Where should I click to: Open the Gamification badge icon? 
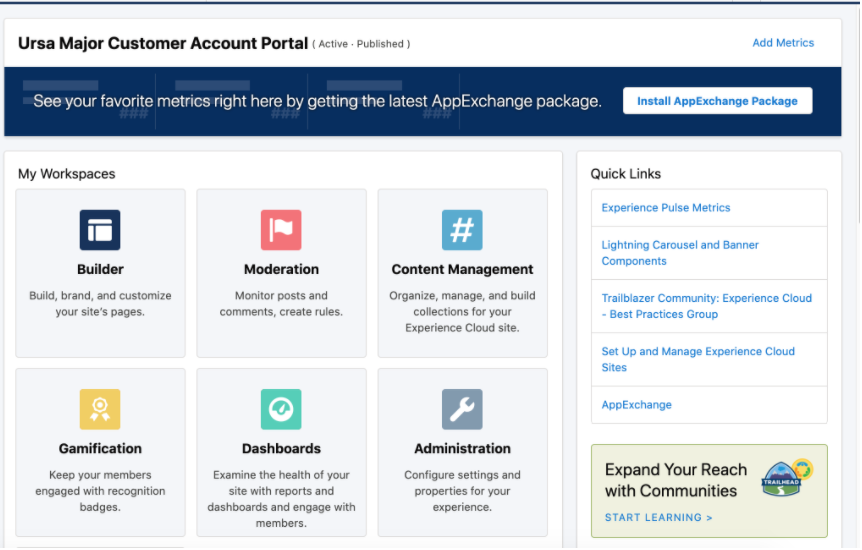100,409
